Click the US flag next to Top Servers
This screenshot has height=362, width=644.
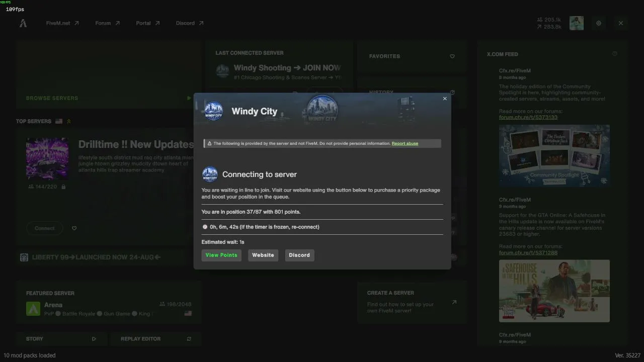point(59,121)
